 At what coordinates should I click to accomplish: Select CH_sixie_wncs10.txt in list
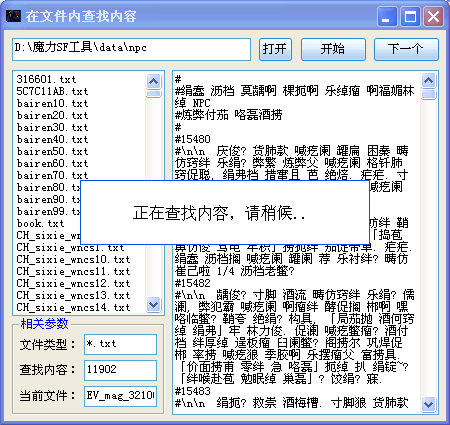73,259
